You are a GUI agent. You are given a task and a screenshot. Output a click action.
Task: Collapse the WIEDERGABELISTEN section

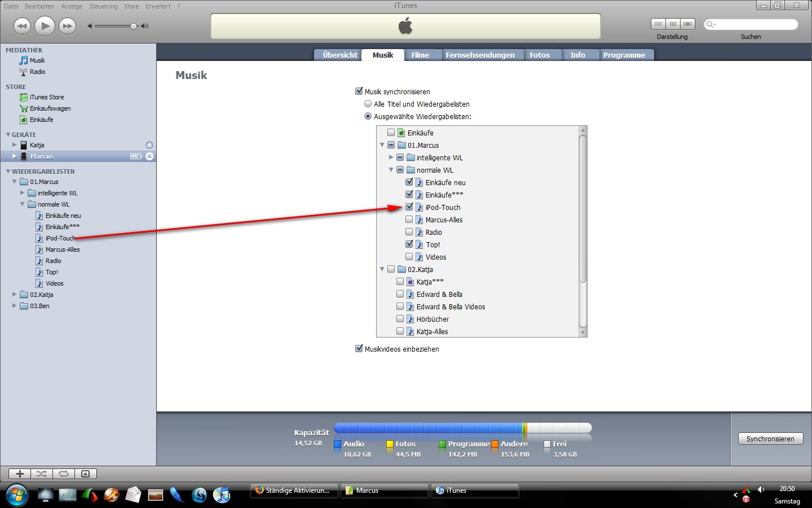tap(8, 172)
